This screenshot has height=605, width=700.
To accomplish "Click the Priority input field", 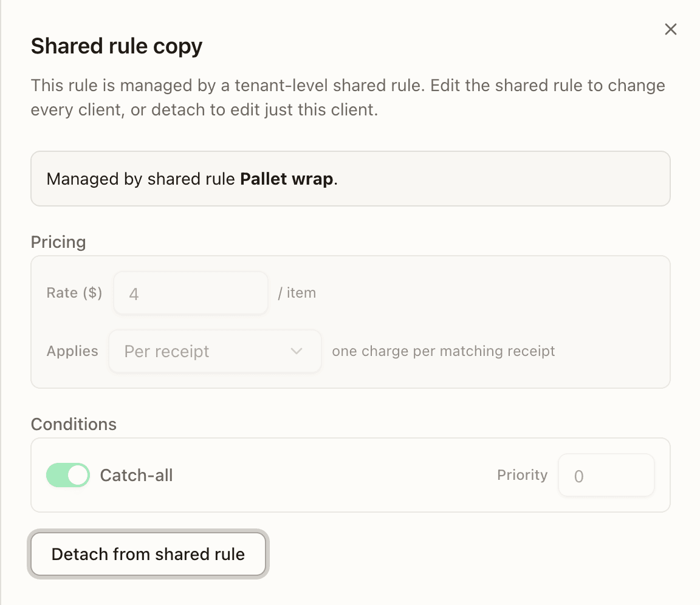I will point(606,475).
